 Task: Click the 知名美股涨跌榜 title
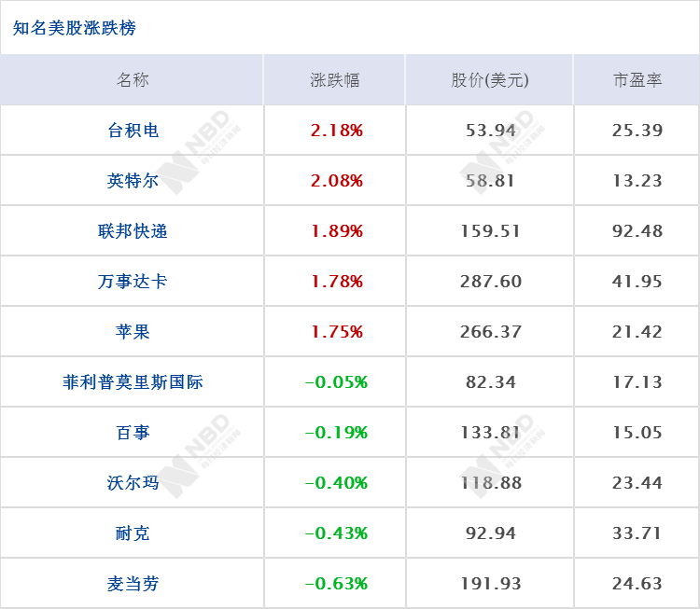(74, 28)
